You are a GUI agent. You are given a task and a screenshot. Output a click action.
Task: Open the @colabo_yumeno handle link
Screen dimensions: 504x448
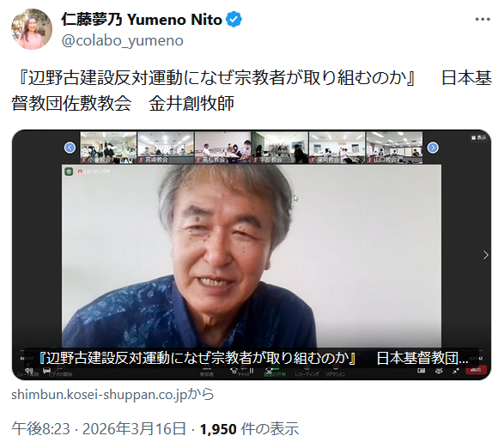122,41
